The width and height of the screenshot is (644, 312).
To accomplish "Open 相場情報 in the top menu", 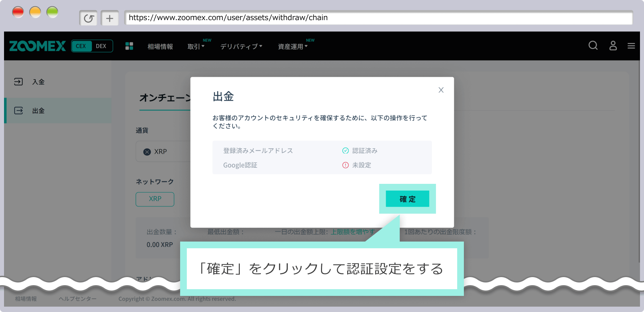I will [160, 47].
